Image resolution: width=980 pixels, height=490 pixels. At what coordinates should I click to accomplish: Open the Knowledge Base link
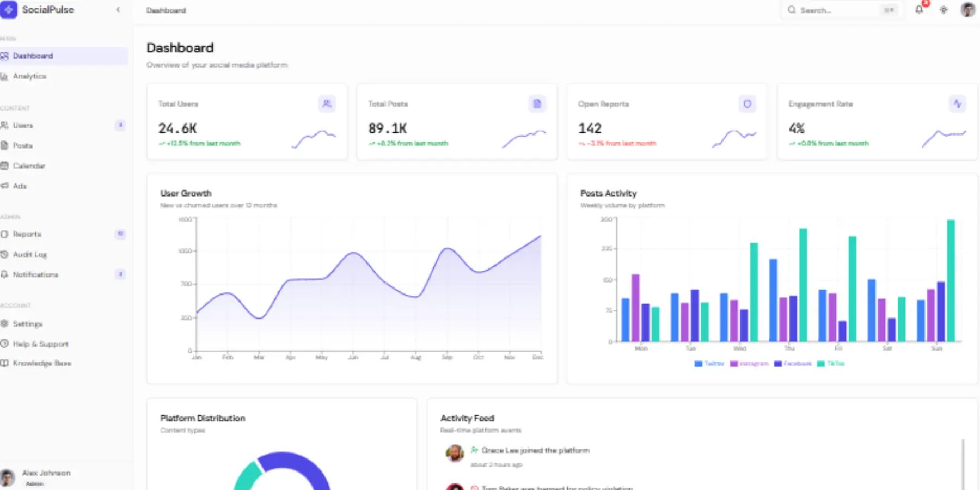click(x=63, y=363)
